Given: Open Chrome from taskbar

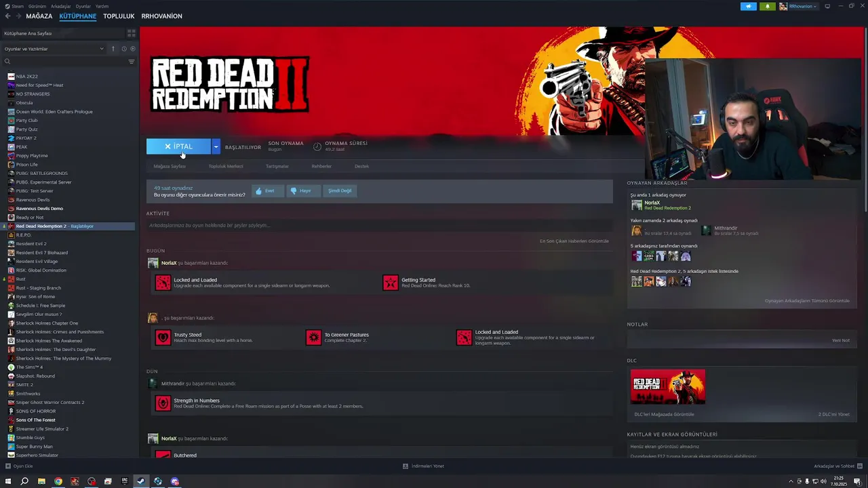Looking at the screenshot, I should pyautogui.click(x=58, y=481).
